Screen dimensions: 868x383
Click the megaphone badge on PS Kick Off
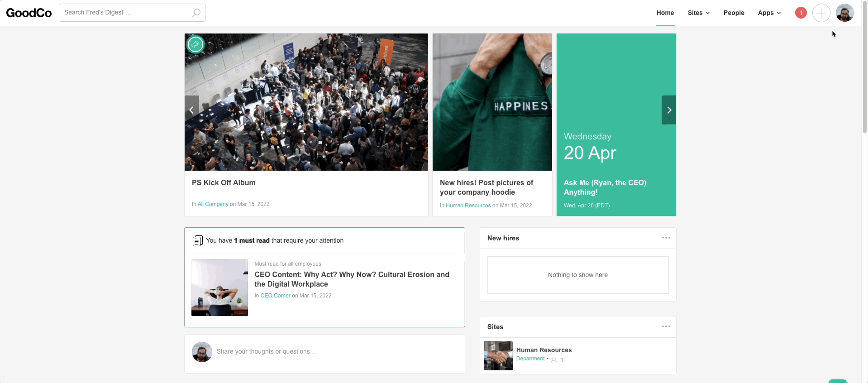click(x=196, y=44)
